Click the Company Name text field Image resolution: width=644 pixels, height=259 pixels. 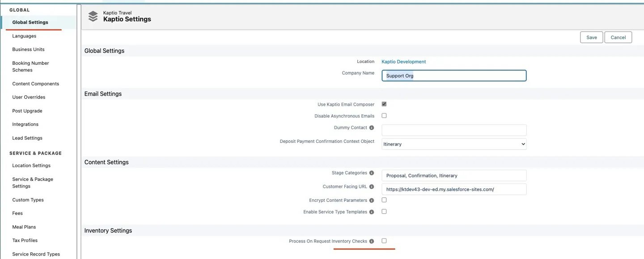(x=453, y=76)
